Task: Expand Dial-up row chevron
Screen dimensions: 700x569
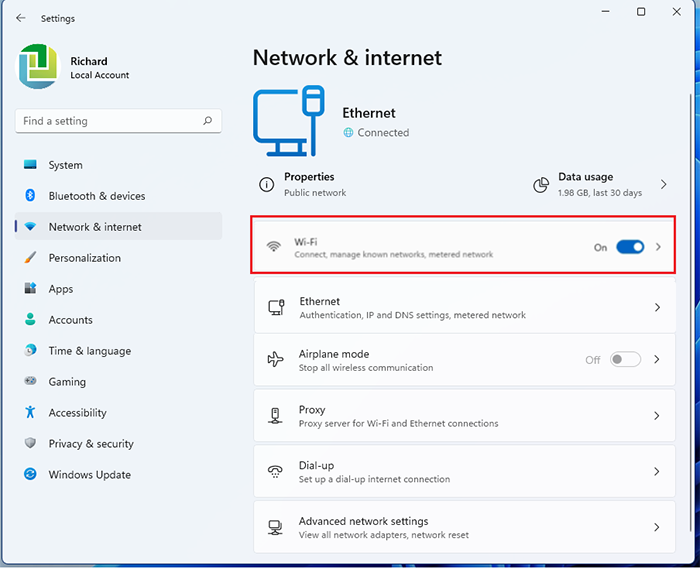Action: coord(657,471)
